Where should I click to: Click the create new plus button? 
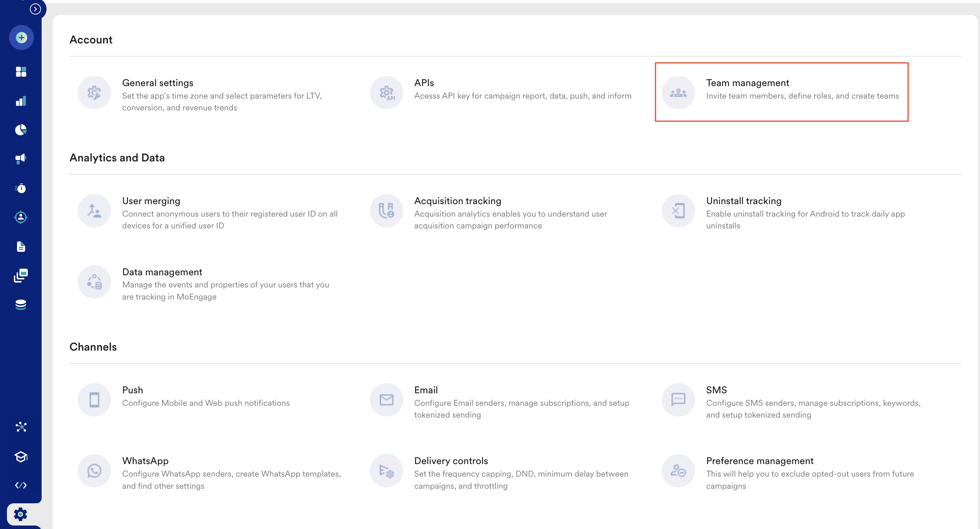point(21,37)
